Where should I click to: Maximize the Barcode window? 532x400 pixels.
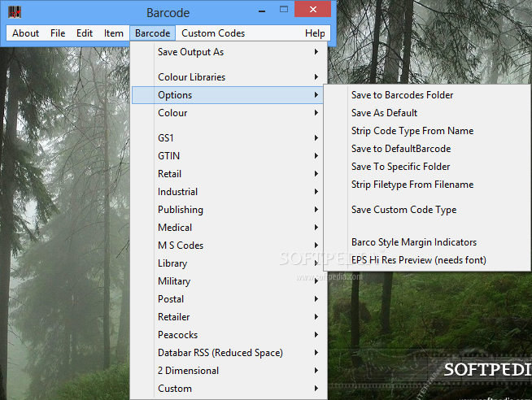pos(284,10)
